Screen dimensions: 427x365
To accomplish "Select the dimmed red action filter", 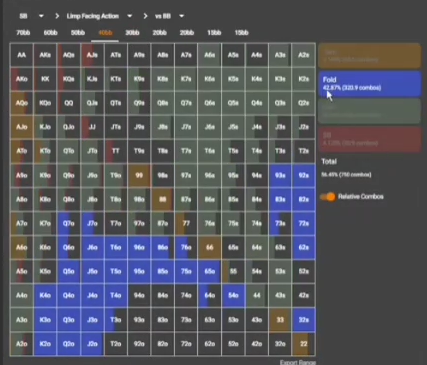I will pos(370,139).
